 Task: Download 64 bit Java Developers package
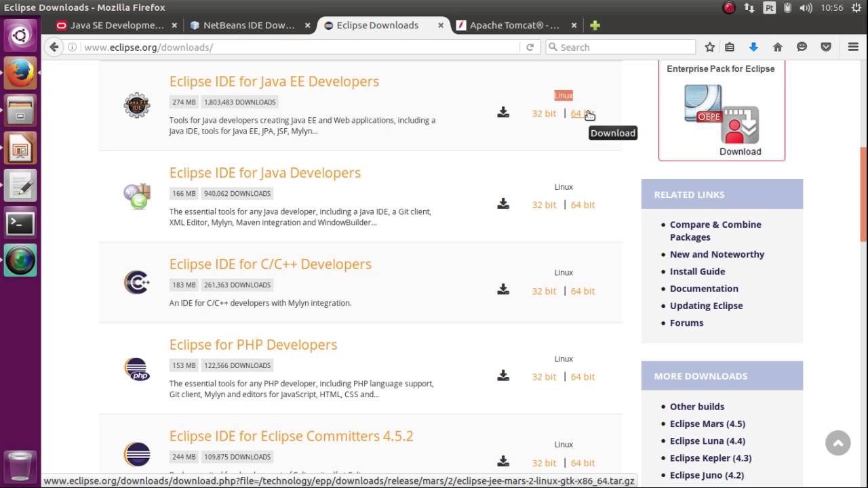[x=583, y=205]
